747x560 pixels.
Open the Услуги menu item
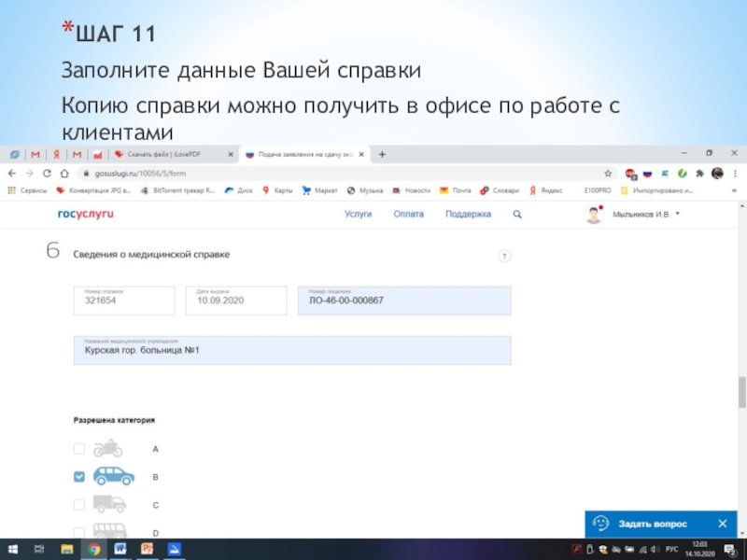(x=358, y=214)
